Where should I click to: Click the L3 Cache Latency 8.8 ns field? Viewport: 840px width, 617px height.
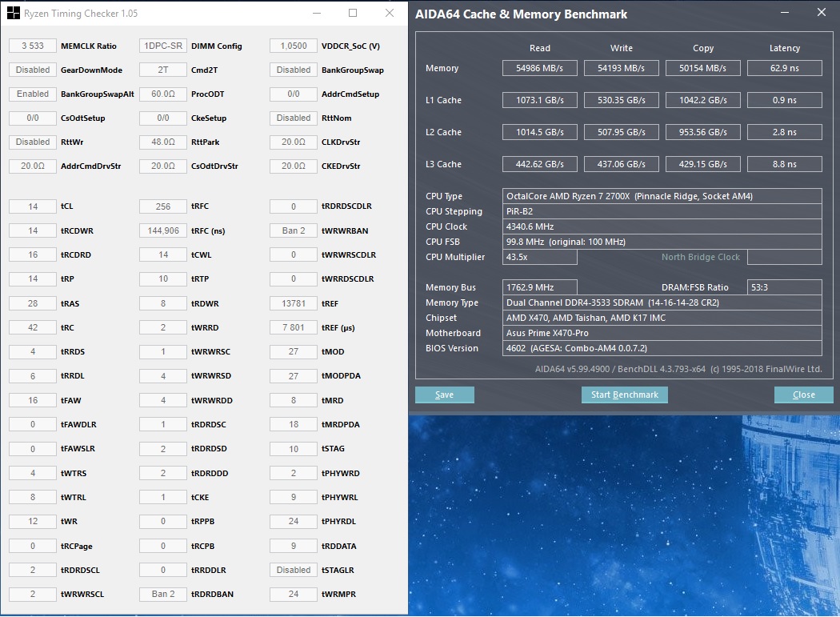784,164
